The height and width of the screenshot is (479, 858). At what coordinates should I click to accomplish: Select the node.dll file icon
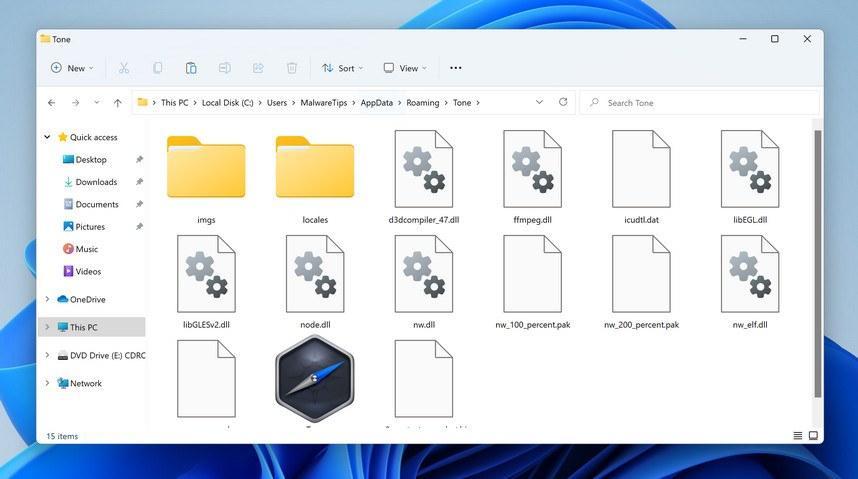tap(315, 274)
